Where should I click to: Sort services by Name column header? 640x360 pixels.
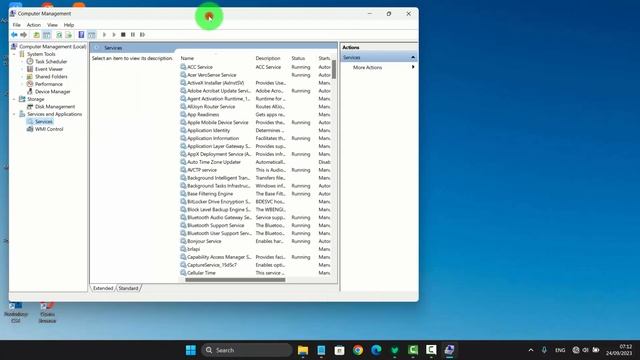216,58
